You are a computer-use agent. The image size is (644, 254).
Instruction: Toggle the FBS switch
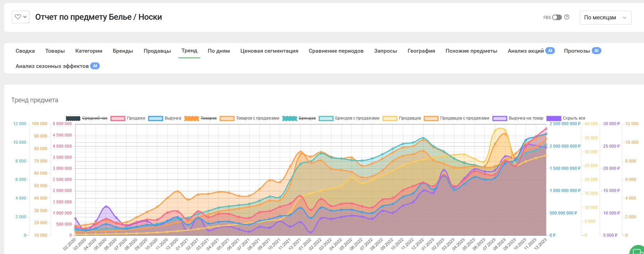(x=557, y=17)
